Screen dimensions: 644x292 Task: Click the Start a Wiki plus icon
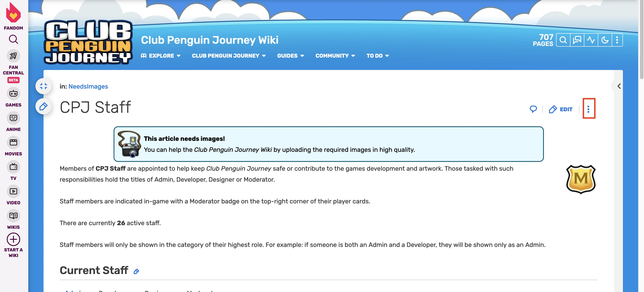point(13,239)
